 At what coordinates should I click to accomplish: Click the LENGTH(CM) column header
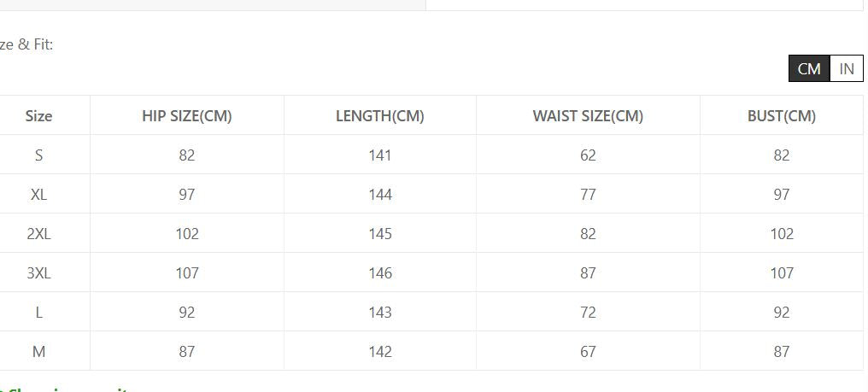380,116
